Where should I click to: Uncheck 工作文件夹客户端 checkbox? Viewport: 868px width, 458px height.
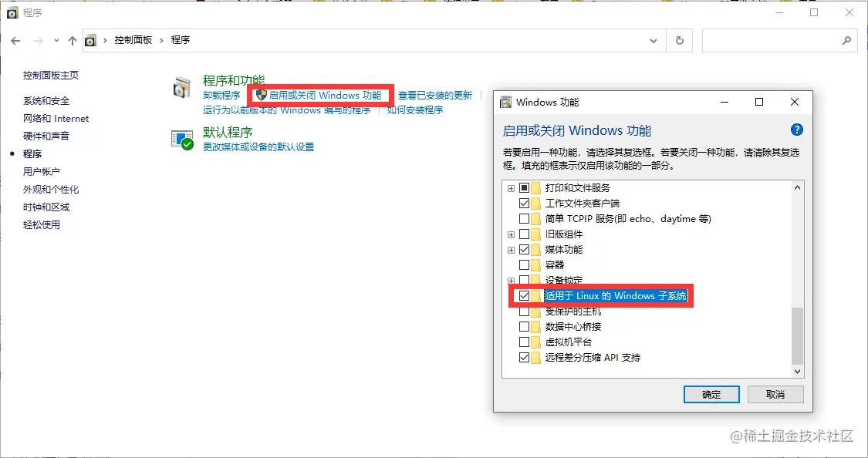click(524, 203)
